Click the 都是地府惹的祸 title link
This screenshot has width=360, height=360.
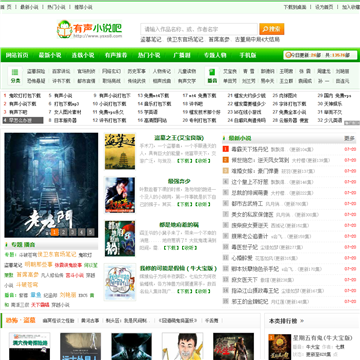pos(179,225)
